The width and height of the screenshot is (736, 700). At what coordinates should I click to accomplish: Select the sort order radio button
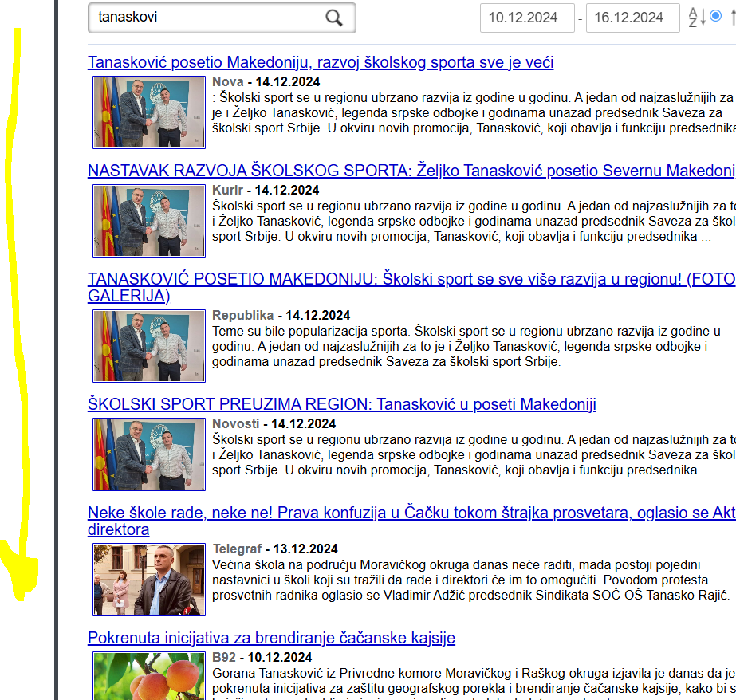(x=715, y=16)
